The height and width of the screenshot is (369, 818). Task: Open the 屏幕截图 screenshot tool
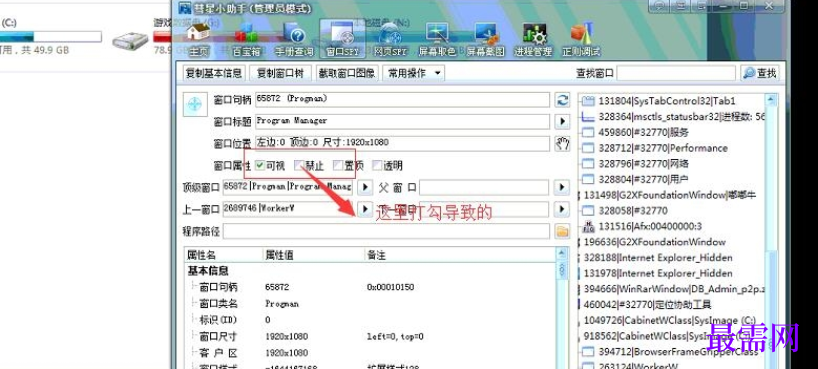pos(485,39)
